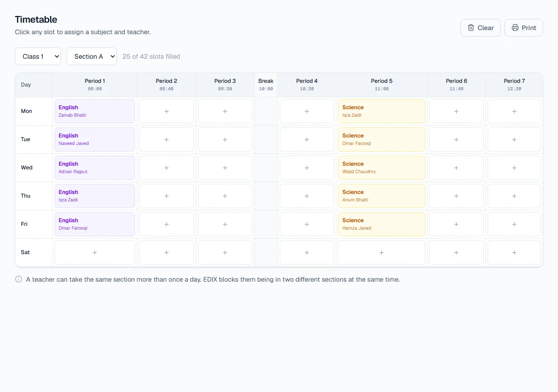Add a subject to Wednesday Period 4
Viewport: 558px width, 392px height.
307,168
